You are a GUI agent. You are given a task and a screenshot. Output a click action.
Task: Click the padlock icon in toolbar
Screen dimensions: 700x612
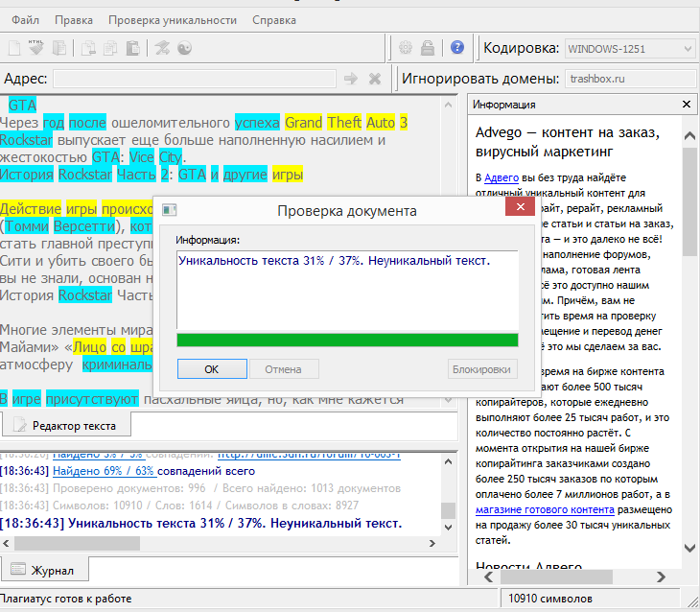pyautogui.click(x=428, y=47)
